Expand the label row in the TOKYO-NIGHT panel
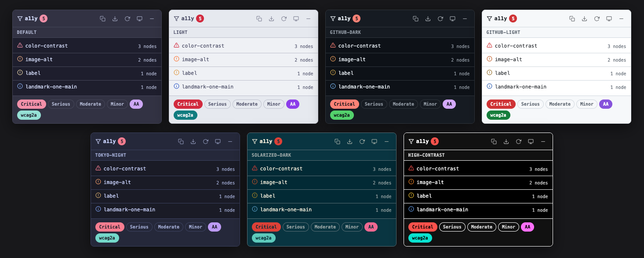The width and height of the screenshot is (644, 258). tap(165, 196)
